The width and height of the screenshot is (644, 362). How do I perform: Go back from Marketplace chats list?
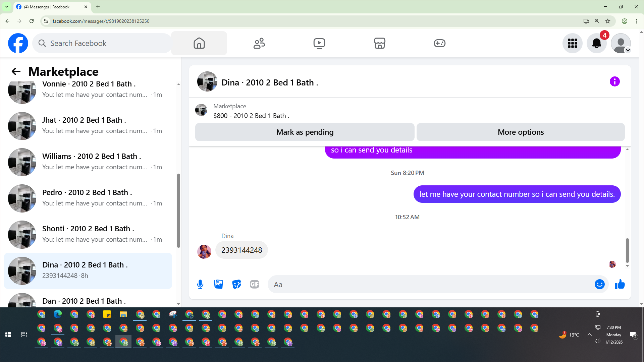tap(16, 71)
